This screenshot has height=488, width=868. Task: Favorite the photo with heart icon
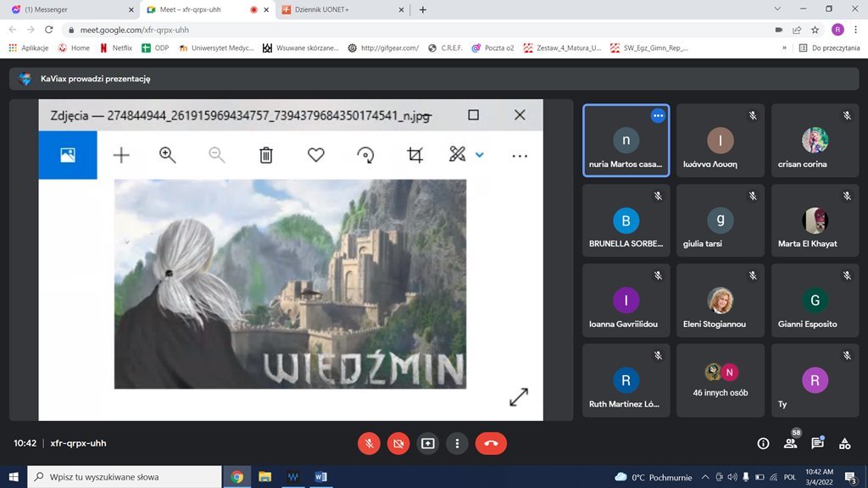pyautogui.click(x=316, y=155)
